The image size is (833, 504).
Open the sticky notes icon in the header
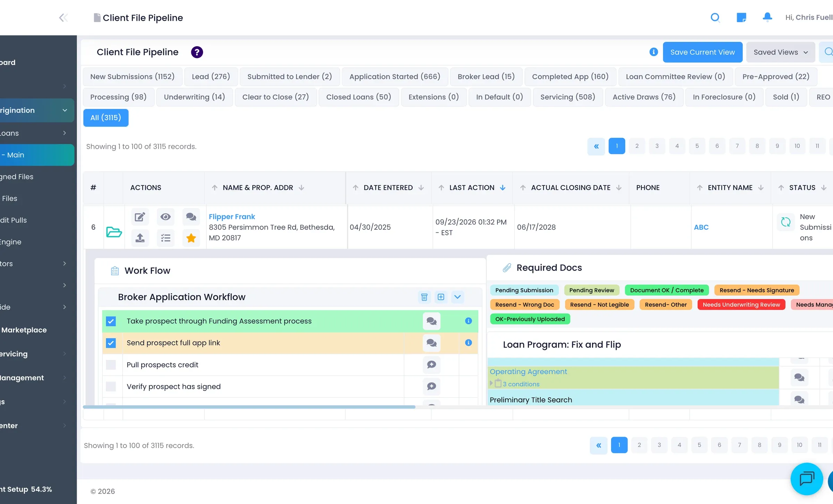click(741, 17)
